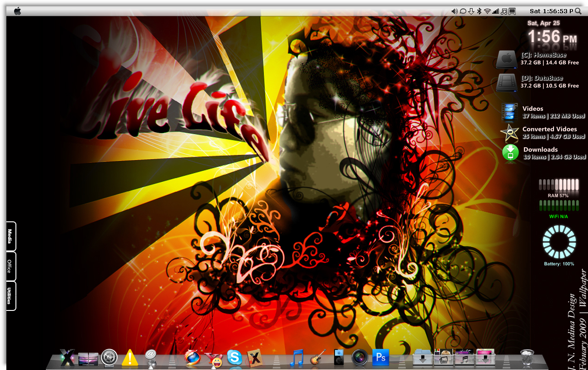The image size is (588, 370).
Task: Switch to the Office side tab
Action: [x=11, y=266]
